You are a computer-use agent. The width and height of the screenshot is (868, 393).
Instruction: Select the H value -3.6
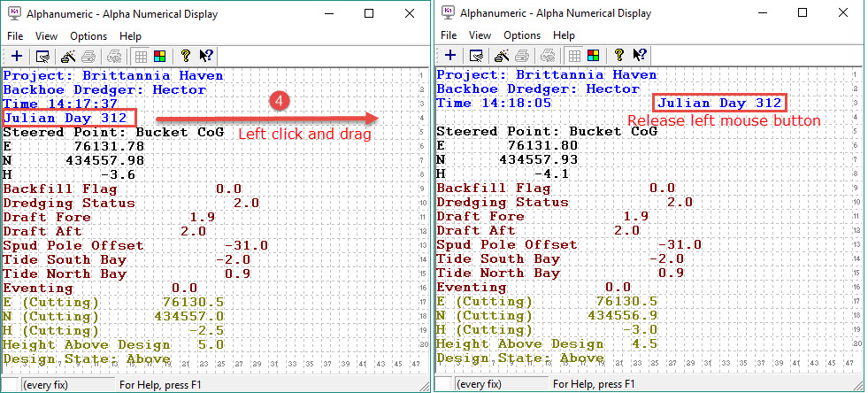(x=118, y=175)
